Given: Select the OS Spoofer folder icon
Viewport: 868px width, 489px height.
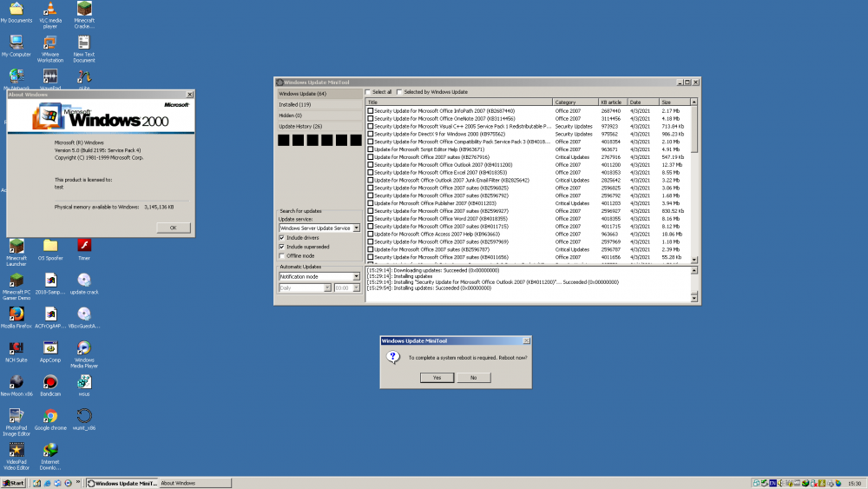Looking at the screenshot, I should coord(49,250).
